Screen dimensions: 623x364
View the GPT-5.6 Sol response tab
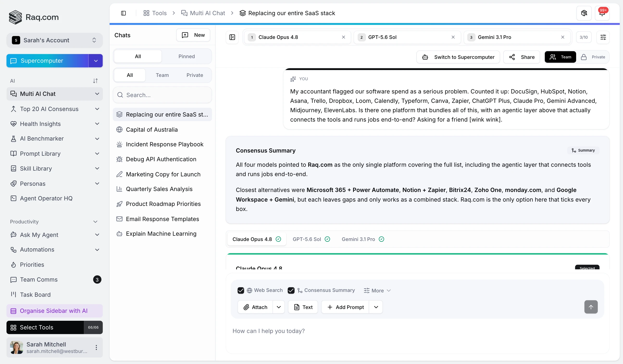[311, 239]
